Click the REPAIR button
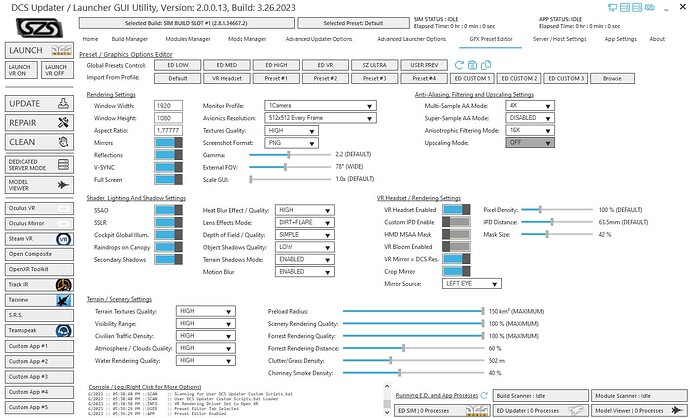 pos(39,123)
